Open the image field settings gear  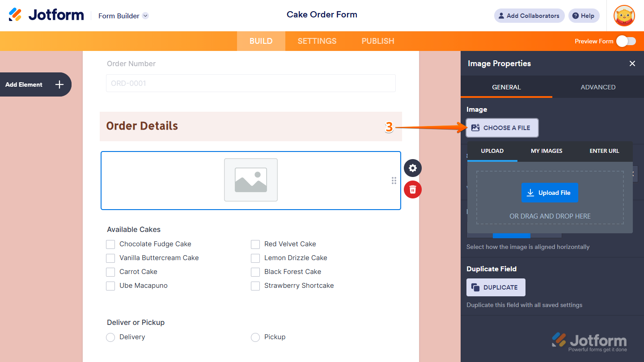(x=412, y=168)
